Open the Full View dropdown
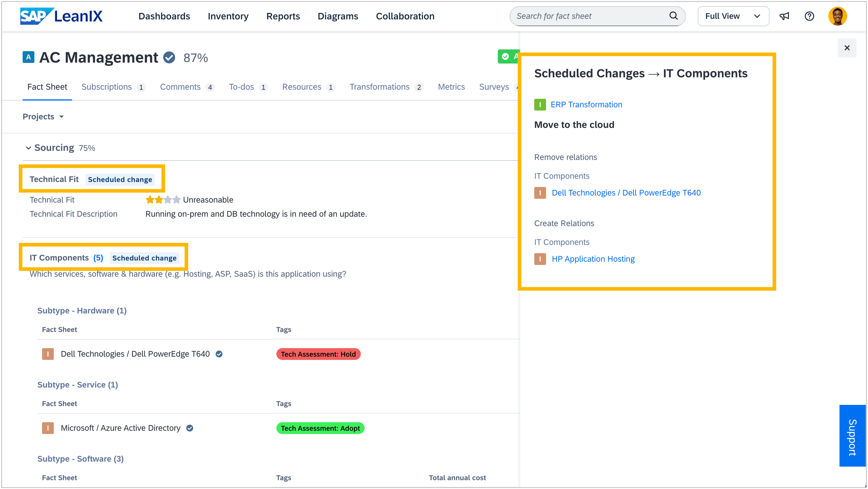 click(733, 16)
